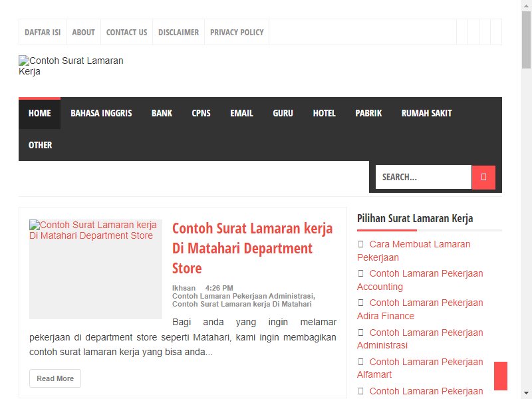Click the Contoh Surat Lamaran Kerja logo image
Screen dimensions: 532x399
click(71, 66)
